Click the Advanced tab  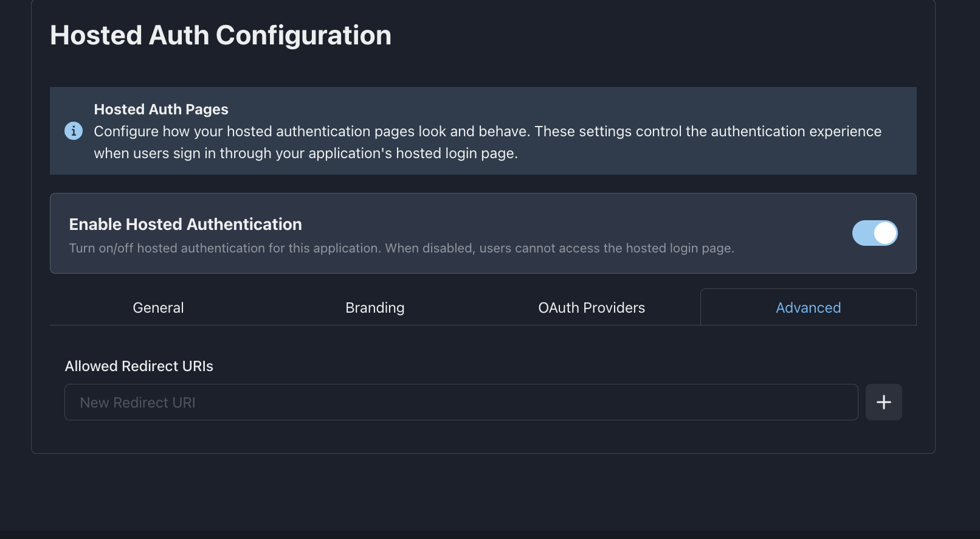pos(808,308)
